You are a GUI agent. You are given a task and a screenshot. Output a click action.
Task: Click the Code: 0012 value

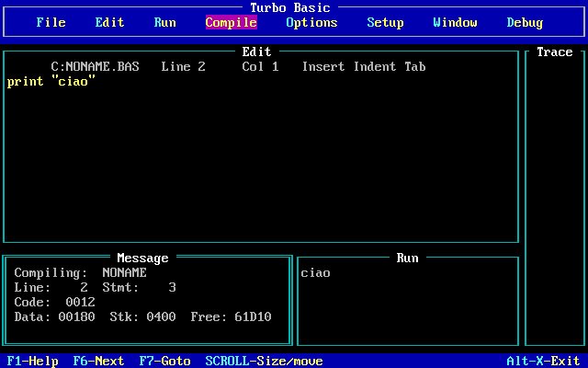(55, 303)
